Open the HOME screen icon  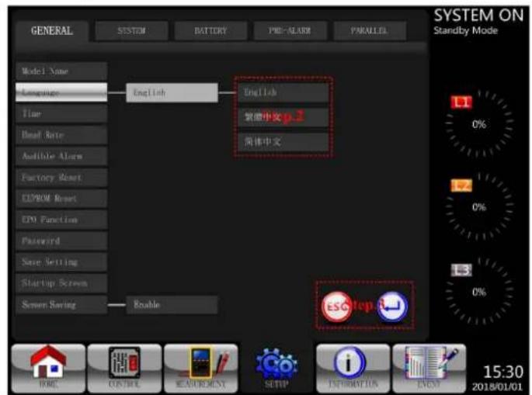[48, 368]
